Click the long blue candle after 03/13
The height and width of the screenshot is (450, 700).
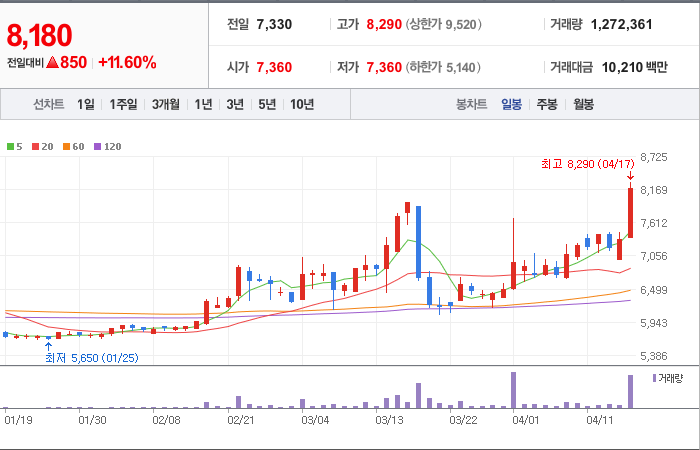418,242
